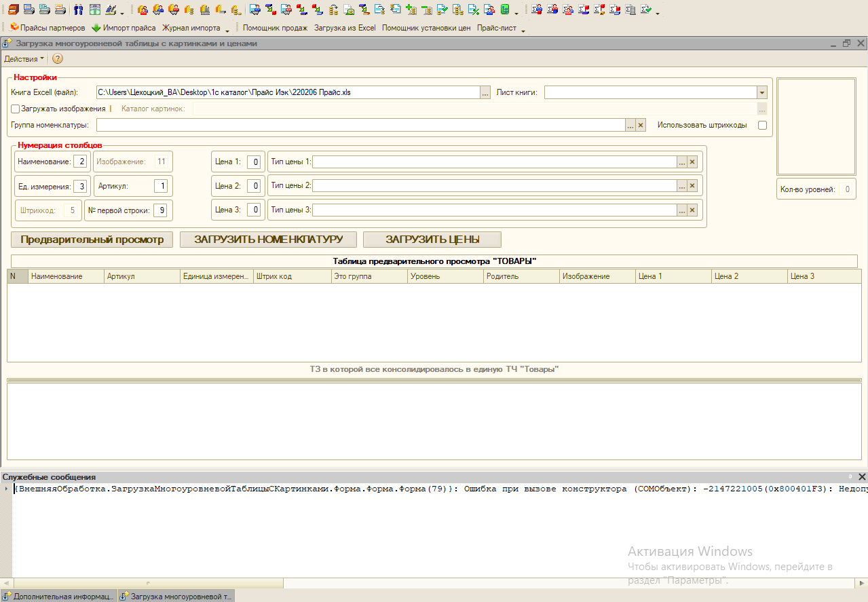Click the green plus coins toolbar icon
The width and height of the screenshot is (868, 602).
[x=411, y=10]
